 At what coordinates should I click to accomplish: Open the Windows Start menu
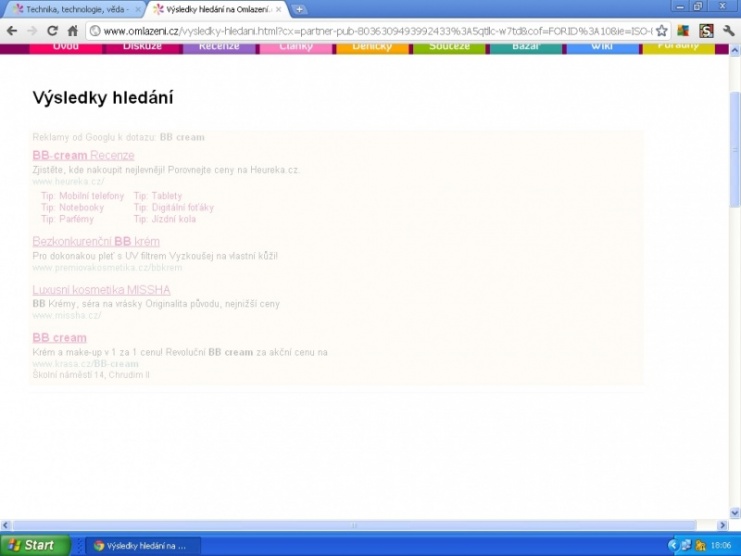[x=35, y=545]
